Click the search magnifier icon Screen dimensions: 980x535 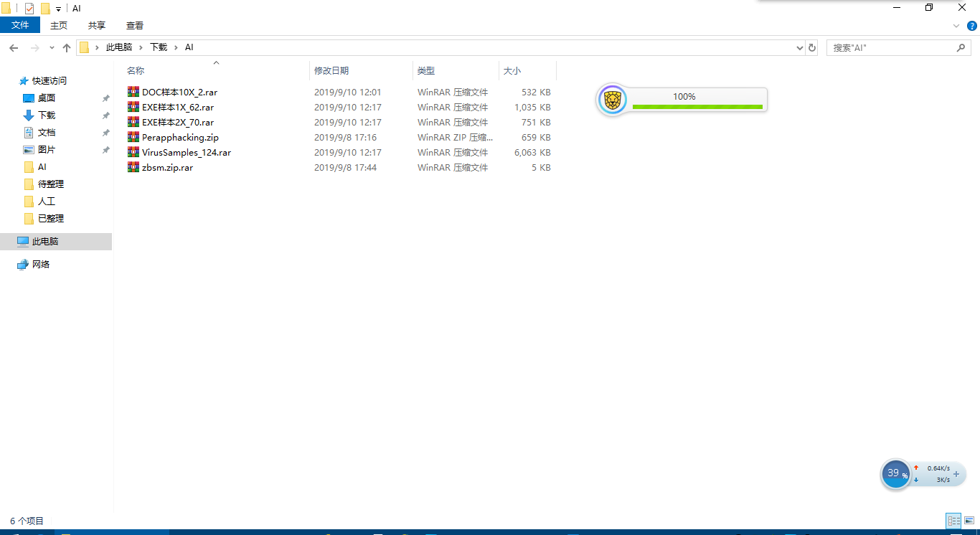click(961, 47)
